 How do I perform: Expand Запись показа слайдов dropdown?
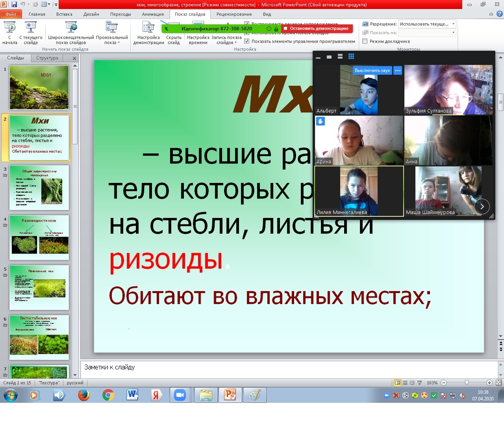(x=226, y=40)
